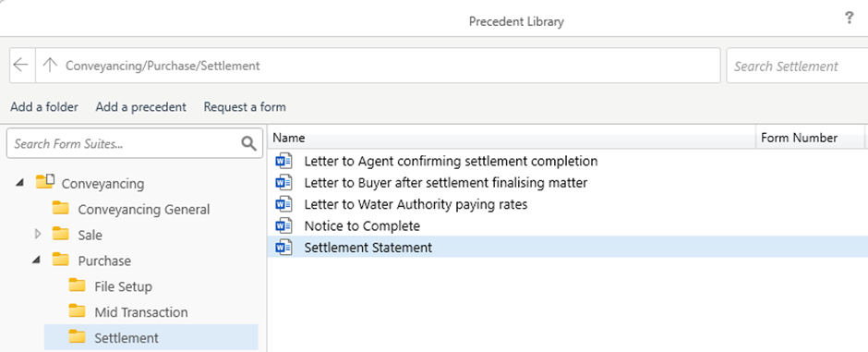Image resolution: width=868 pixels, height=352 pixels.
Task: Click Add a precedent
Action: click(140, 107)
